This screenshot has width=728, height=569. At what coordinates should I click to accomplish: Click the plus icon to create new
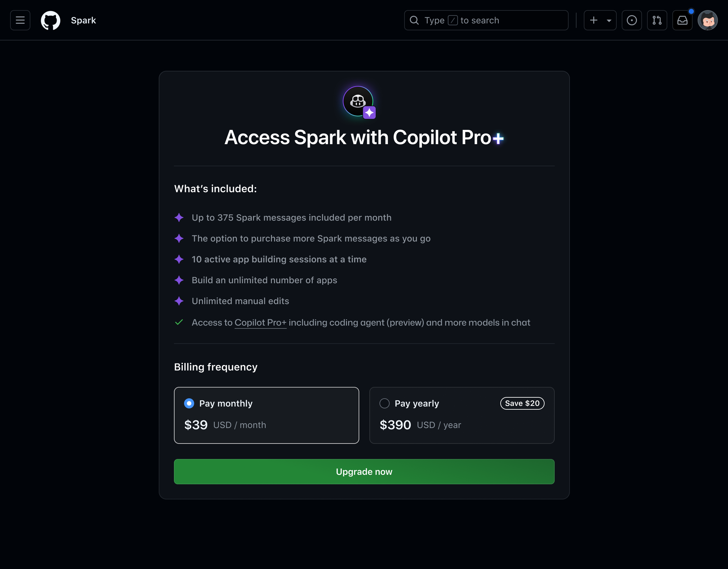pyautogui.click(x=593, y=20)
